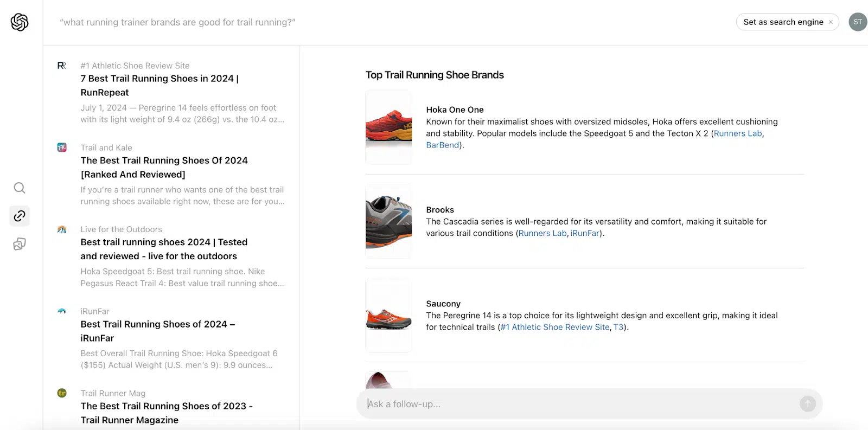Click '#1 Athletic Shoe Review Site' source label
This screenshot has height=430, width=868.
click(x=135, y=66)
